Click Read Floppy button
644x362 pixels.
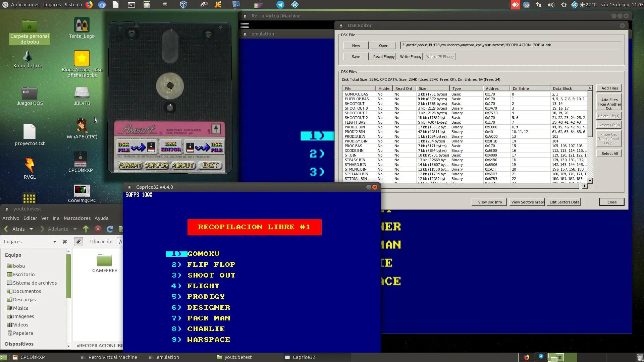click(x=384, y=57)
